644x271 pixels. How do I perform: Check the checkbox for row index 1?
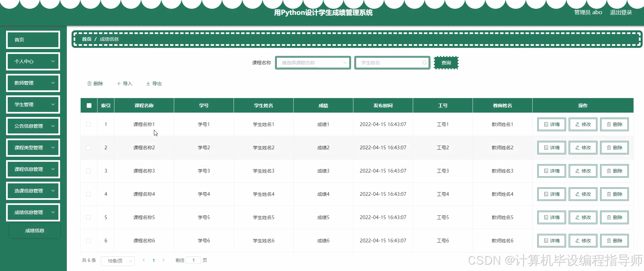point(88,124)
